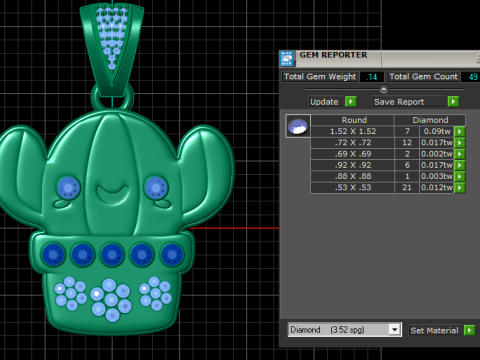Viewport: 480px width, 360px height.
Task: Click the center flower gem cluster on pot
Action: pos(111,299)
